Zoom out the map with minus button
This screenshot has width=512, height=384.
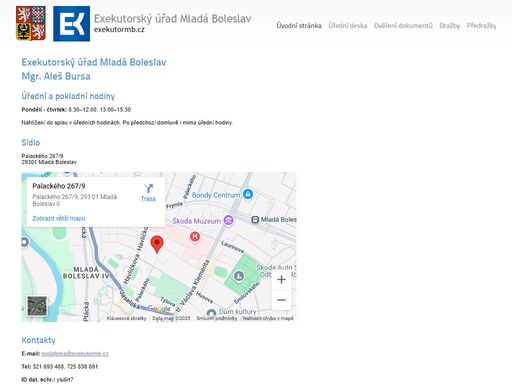281,300
